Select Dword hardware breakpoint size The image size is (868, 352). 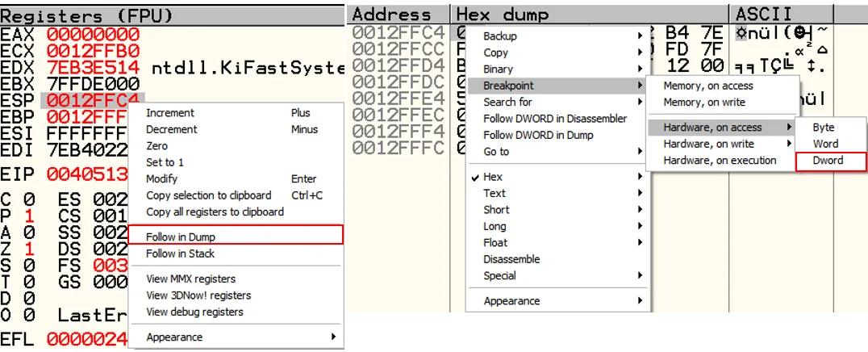(x=828, y=161)
